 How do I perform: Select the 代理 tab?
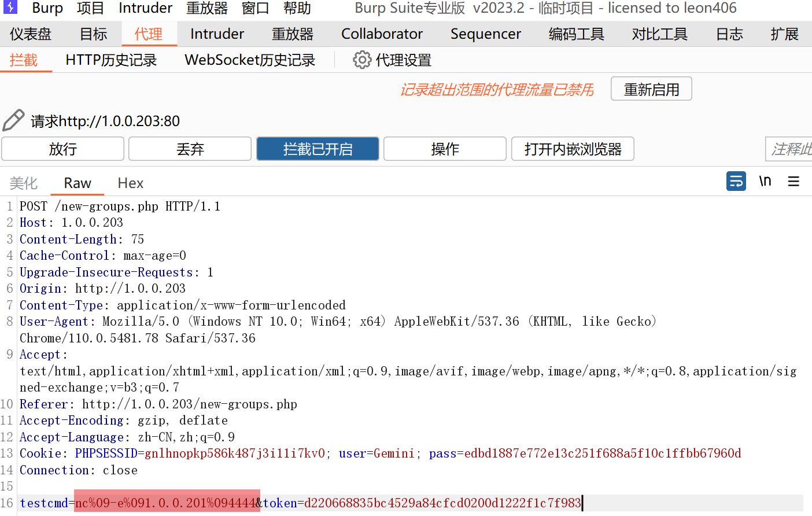(149, 34)
